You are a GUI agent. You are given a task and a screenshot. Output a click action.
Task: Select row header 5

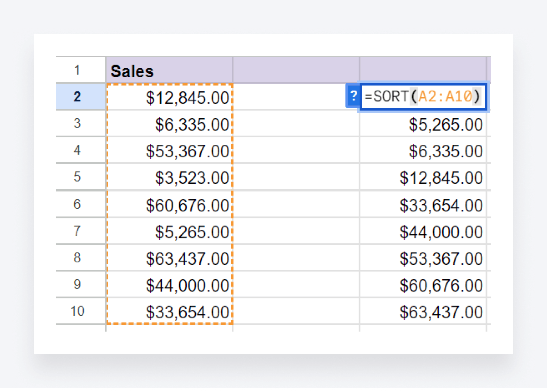[x=81, y=177]
